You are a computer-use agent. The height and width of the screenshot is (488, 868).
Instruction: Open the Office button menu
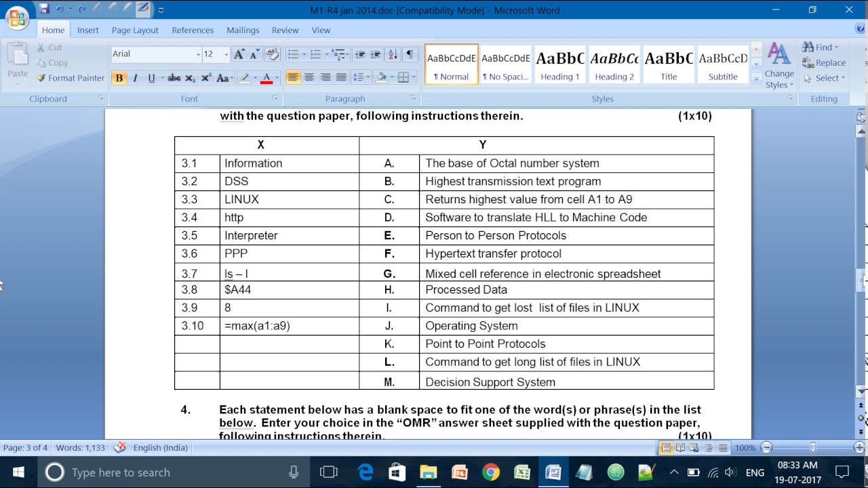point(17,18)
